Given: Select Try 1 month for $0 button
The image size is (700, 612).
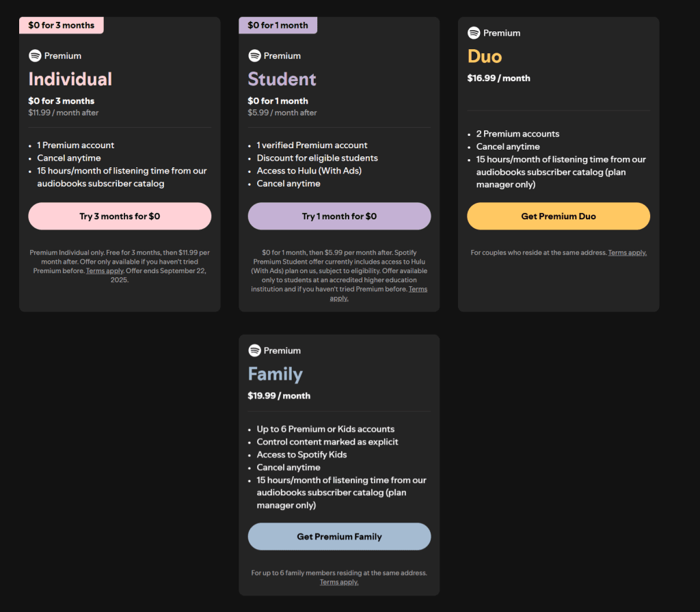Looking at the screenshot, I should click(339, 217).
